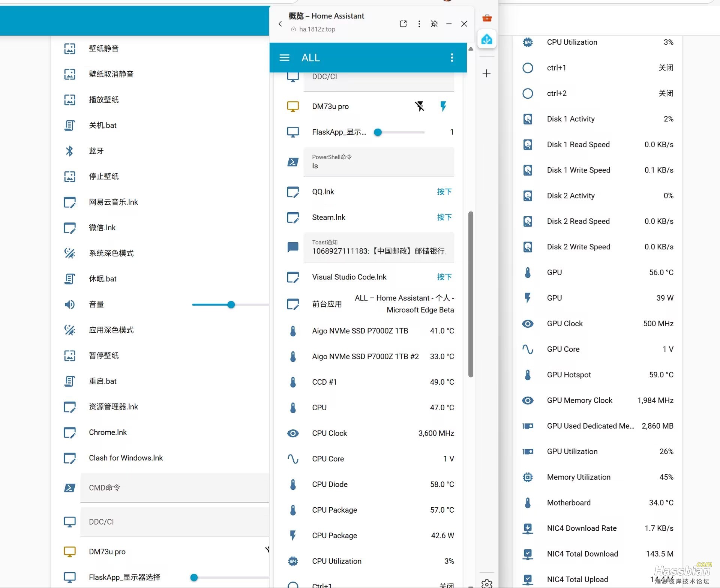Open NIC4 Total Download entry
The image size is (720, 588).
point(598,554)
